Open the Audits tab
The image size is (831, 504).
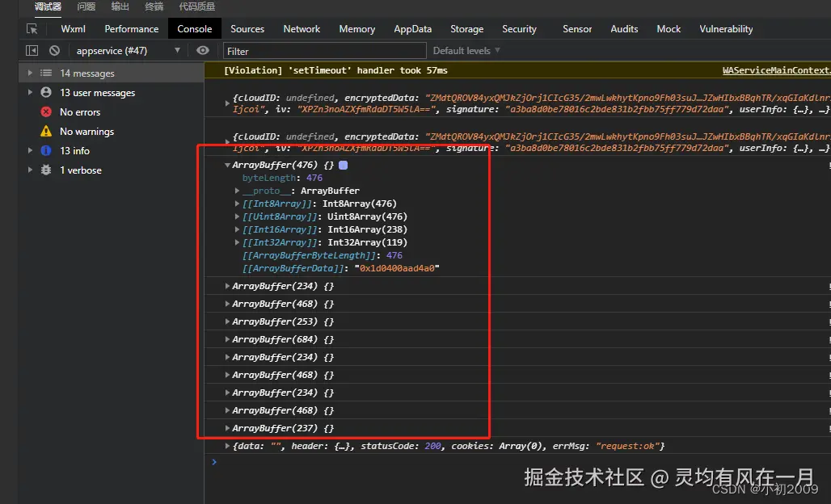tap(624, 29)
